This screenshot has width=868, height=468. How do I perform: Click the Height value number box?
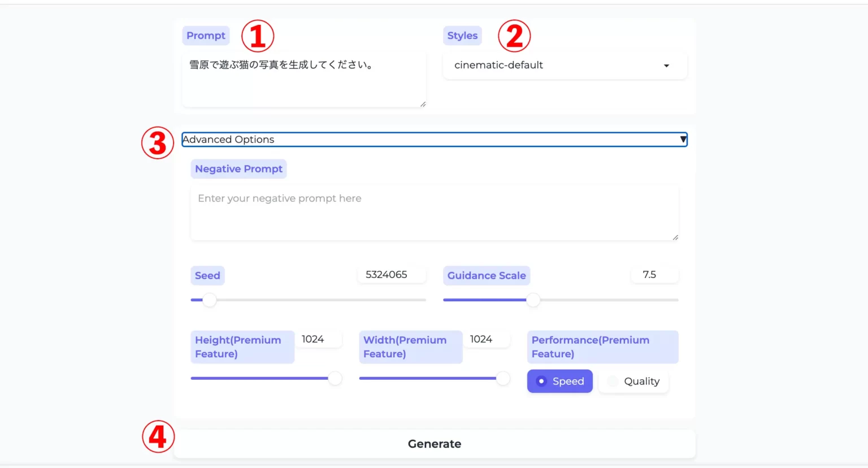coord(318,339)
